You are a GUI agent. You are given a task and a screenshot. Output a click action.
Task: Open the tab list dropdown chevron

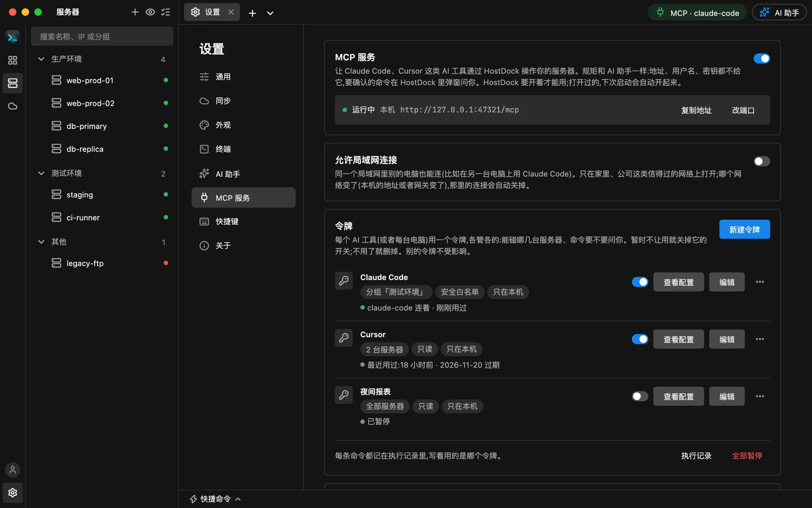click(x=270, y=13)
